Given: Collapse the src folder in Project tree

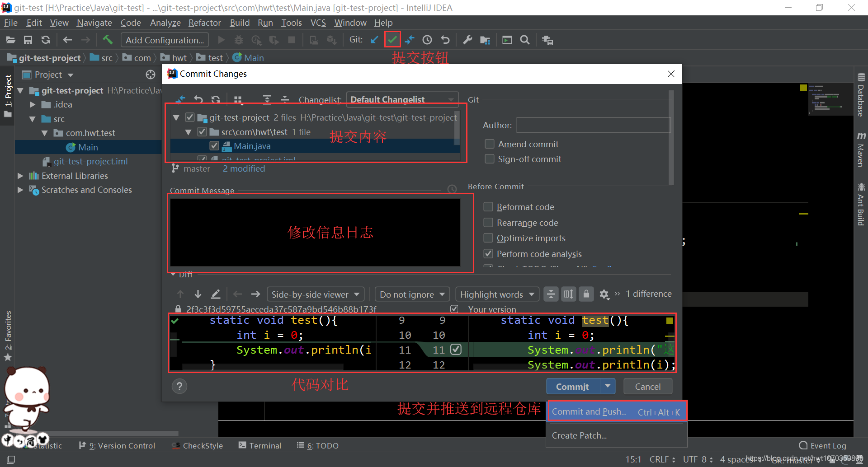Looking at the screenshot, I should coord(33,119).
